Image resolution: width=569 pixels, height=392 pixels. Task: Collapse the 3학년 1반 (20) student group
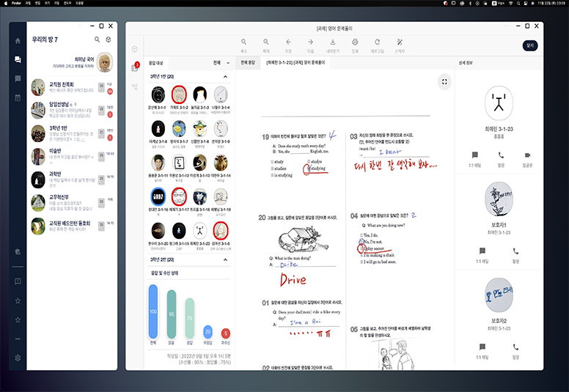click(225, 76)
